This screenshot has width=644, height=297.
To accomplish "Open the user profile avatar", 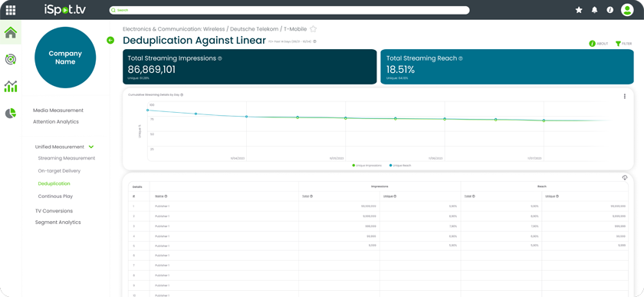I will click(627, 10).
